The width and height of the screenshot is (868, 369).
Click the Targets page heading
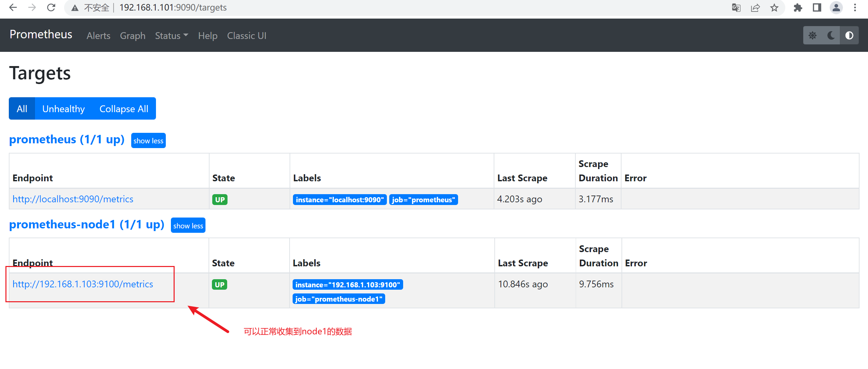coord(40,73)
